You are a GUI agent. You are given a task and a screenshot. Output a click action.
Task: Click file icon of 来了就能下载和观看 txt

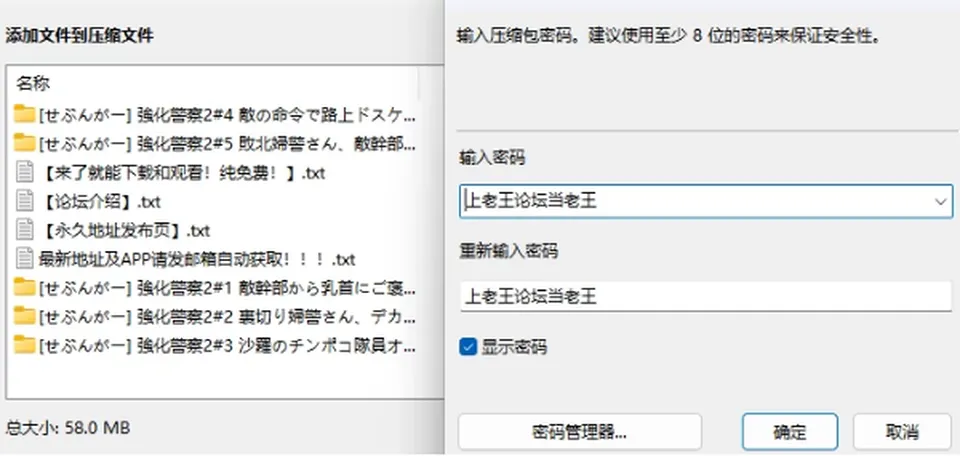pyautogui.click(x=24, y=172)
